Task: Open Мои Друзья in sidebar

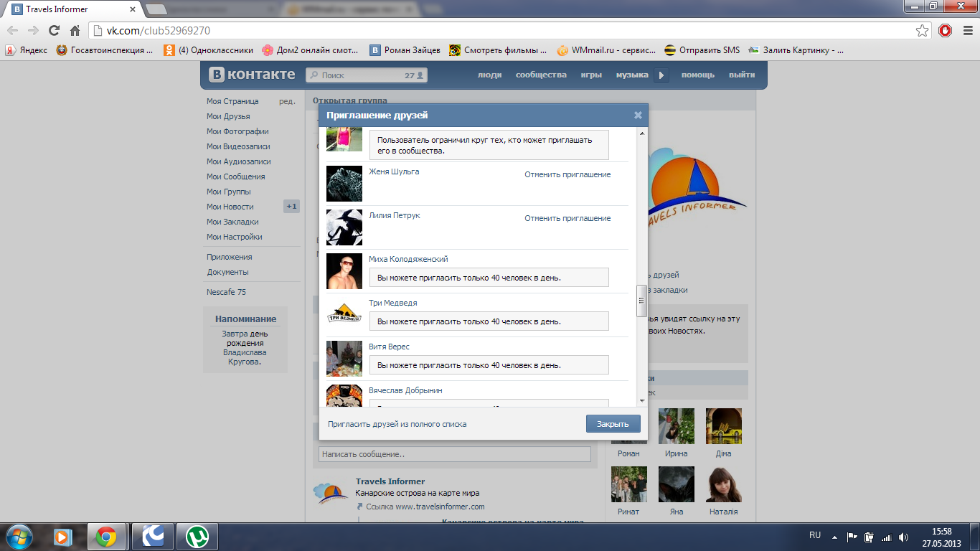Action: pyautogui.click(x=228, y=116)
